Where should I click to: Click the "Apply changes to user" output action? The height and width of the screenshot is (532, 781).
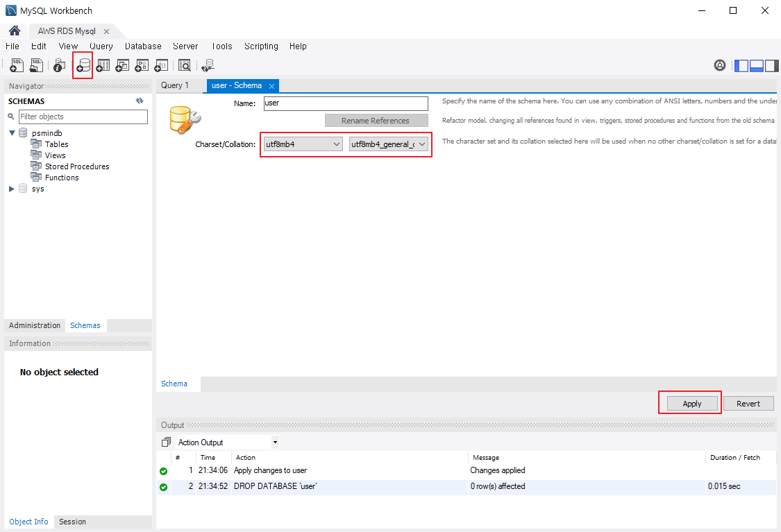tap(271, 470)
